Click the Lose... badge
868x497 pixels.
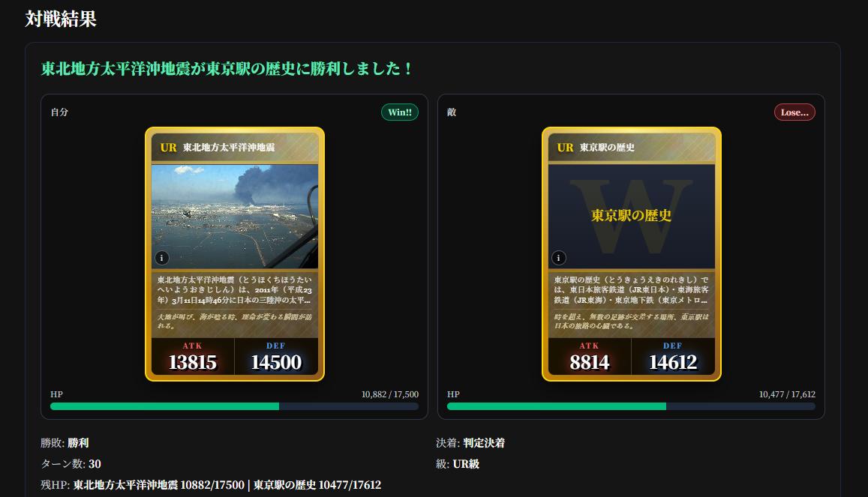pos(794,112)
